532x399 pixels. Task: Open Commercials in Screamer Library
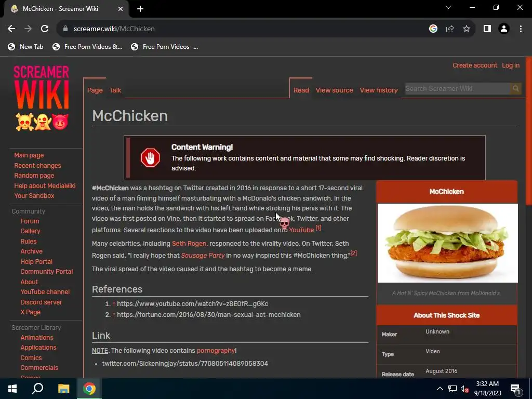pos(39,368)
